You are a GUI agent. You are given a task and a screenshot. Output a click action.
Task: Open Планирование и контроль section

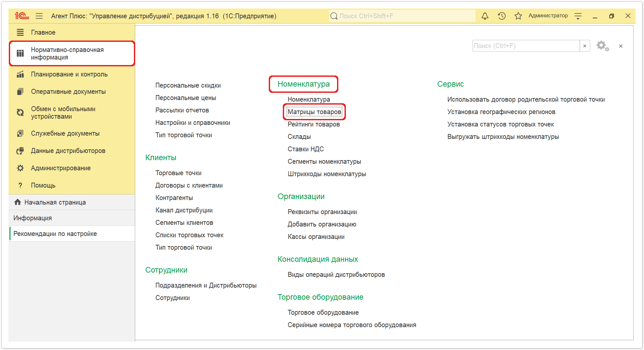(x=69, y=74)
